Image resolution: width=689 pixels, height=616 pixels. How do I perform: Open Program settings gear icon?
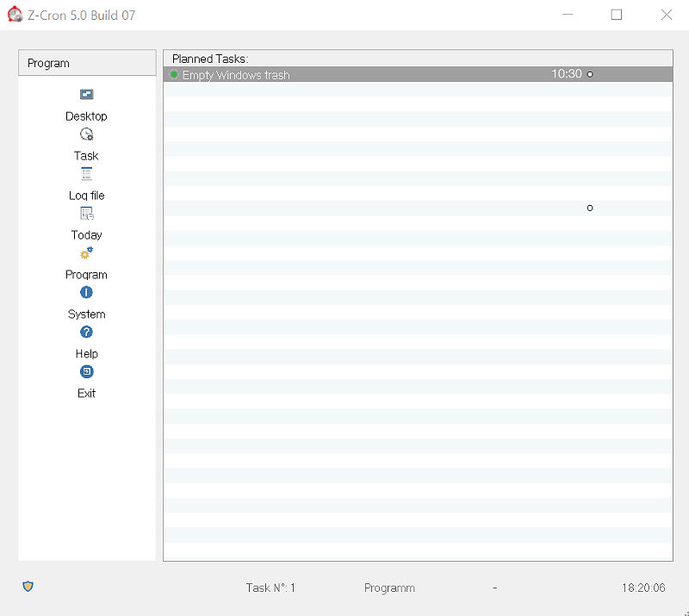coord(87,252)
